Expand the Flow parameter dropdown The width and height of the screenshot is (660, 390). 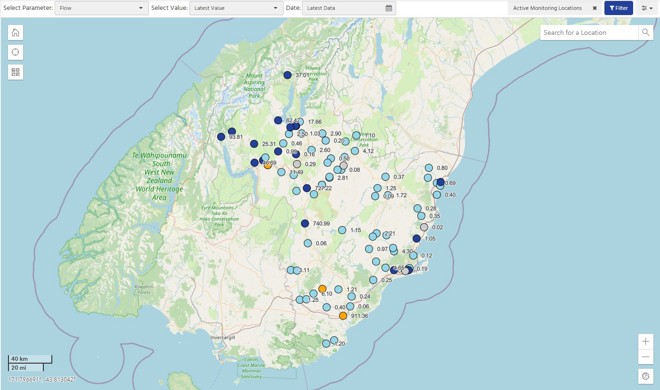(101, 8)
